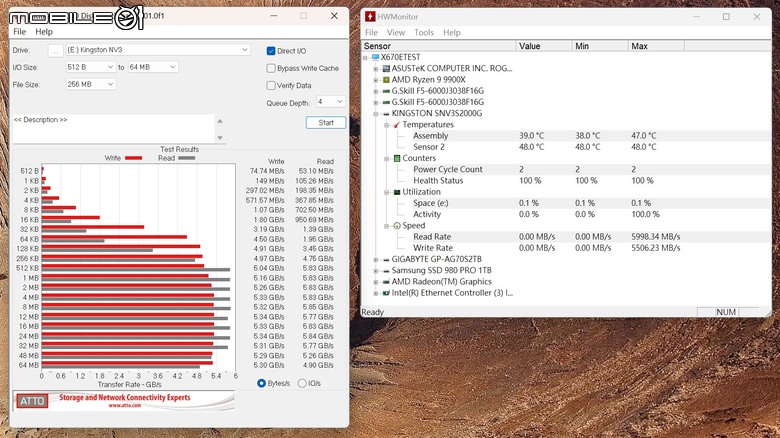Click the Utilization chip icon

point(397,192)
